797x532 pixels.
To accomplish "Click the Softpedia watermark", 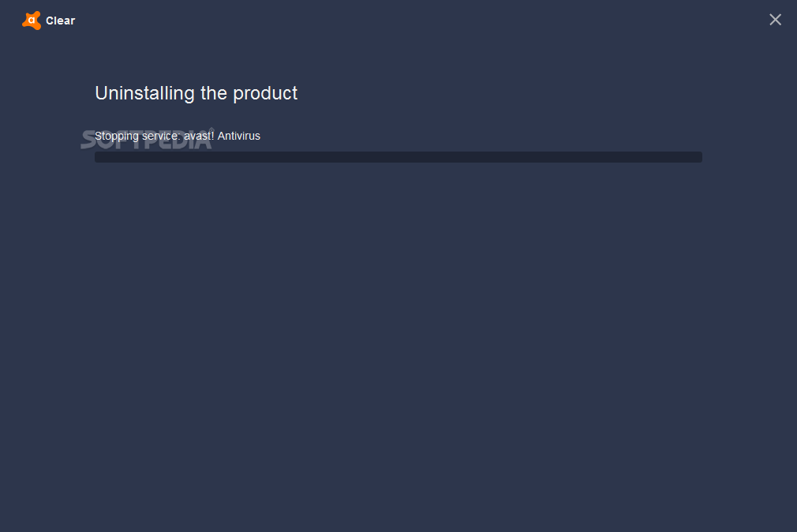I will coord(147,140).
